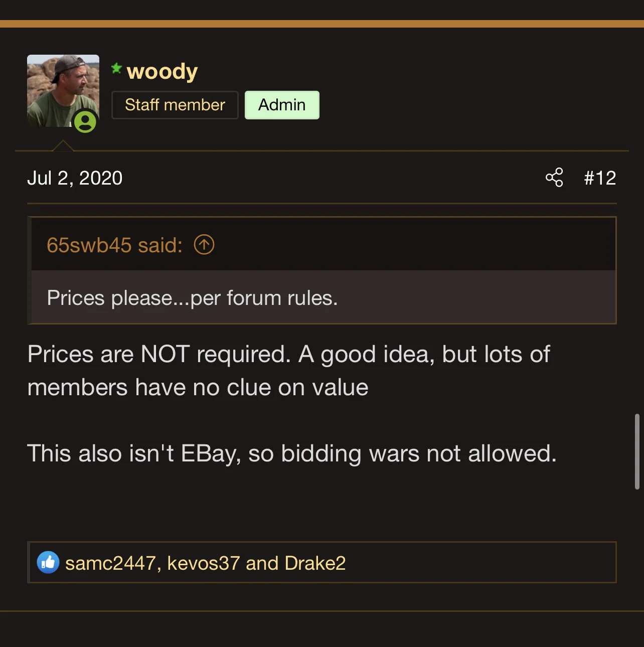Open the #12 post number permalink
This screenshot has height=647, width=644.
(600, 178)
